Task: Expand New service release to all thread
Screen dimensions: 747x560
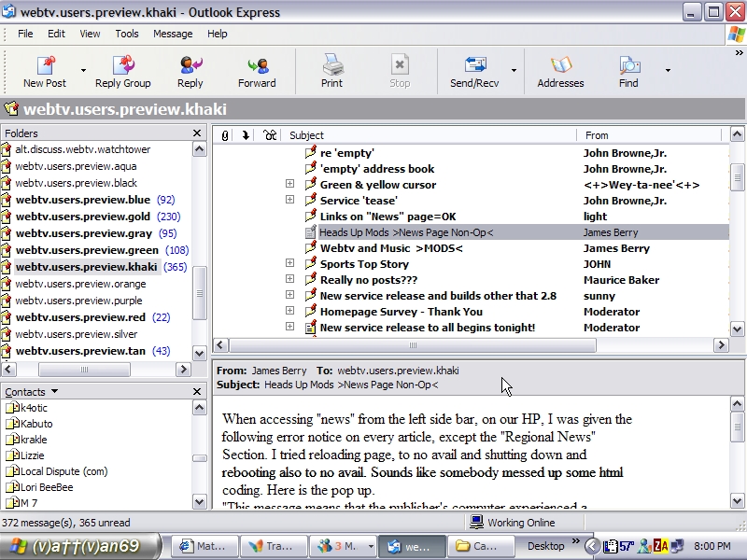Action: 289,326
